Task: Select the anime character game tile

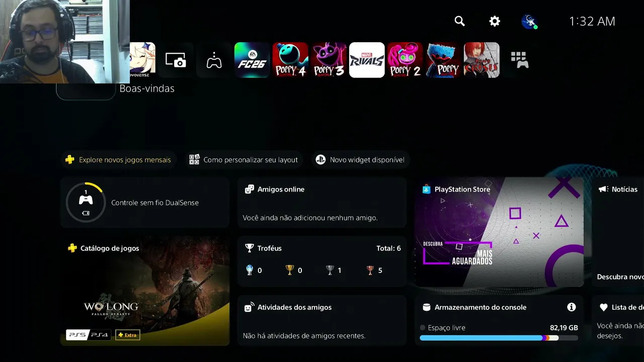Action: coord(142,60)
